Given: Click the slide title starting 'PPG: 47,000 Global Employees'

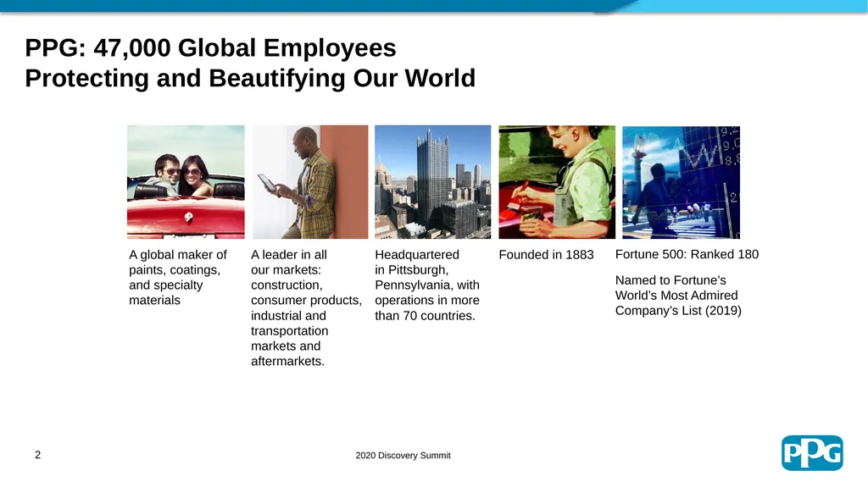Looking at the screenshot, I should point(250,63).
